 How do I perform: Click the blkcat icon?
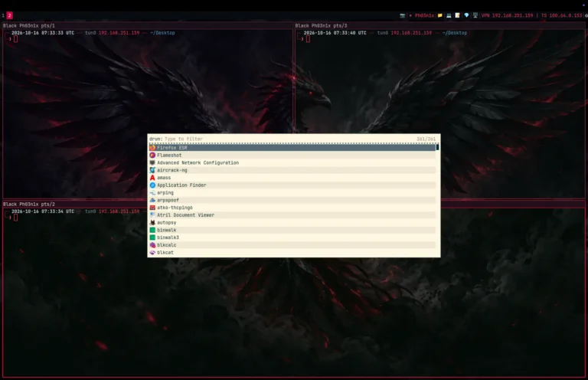tap(152, 253)
